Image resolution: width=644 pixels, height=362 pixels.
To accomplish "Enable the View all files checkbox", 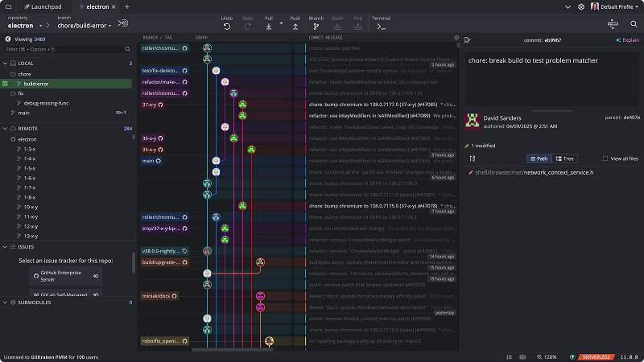I will click(604, 158).
